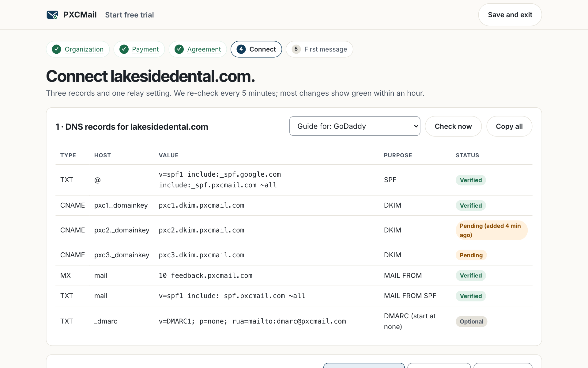Click the DMARC (start at none) purpose cell
The width and height of the screenshot is (588, 368).
point(410,321)
